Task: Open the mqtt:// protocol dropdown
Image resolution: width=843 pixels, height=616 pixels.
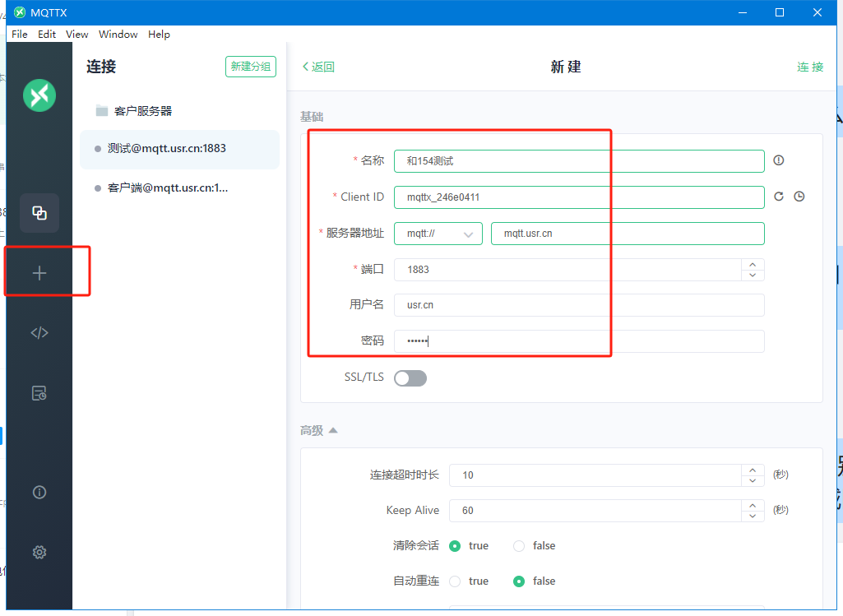Action: point(438,234)
